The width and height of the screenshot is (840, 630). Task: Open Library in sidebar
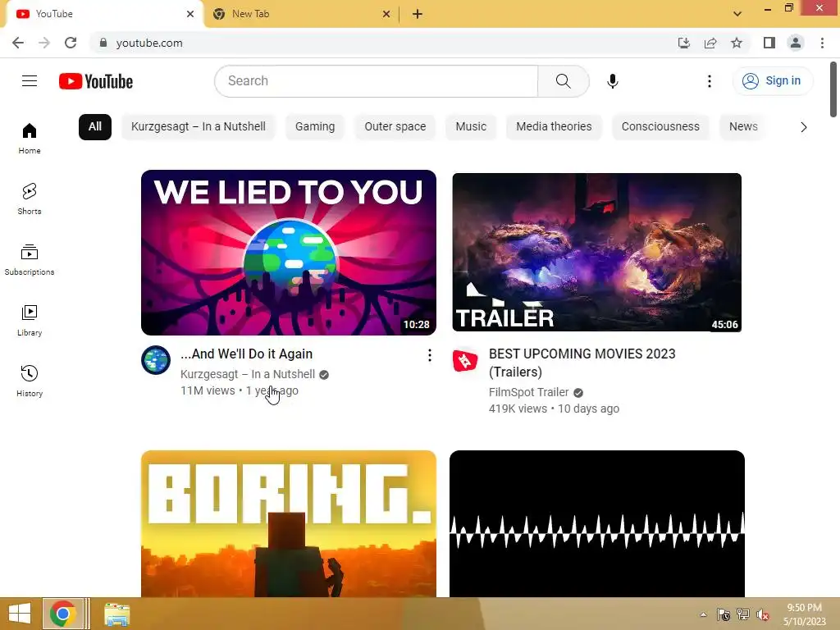[x=30, y=321]
